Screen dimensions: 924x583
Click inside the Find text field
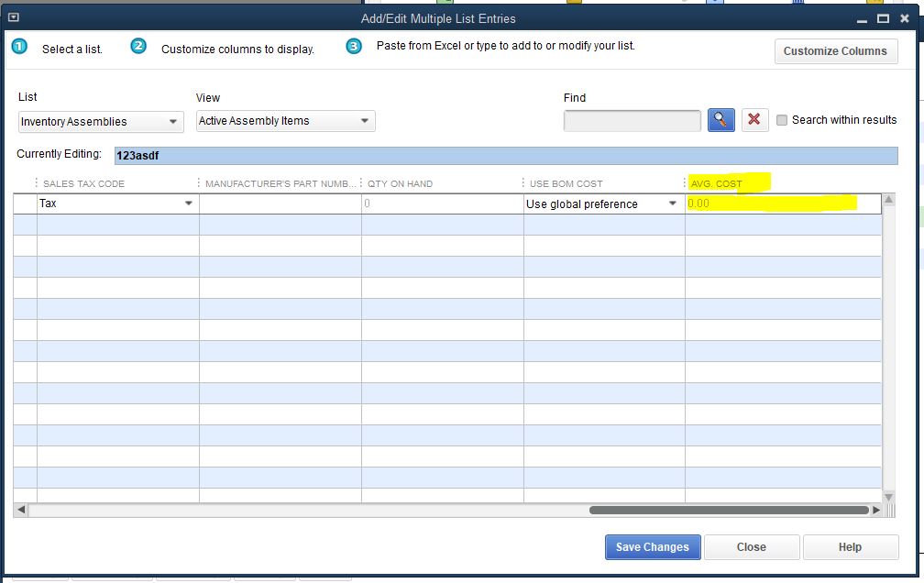pos(632,121)
